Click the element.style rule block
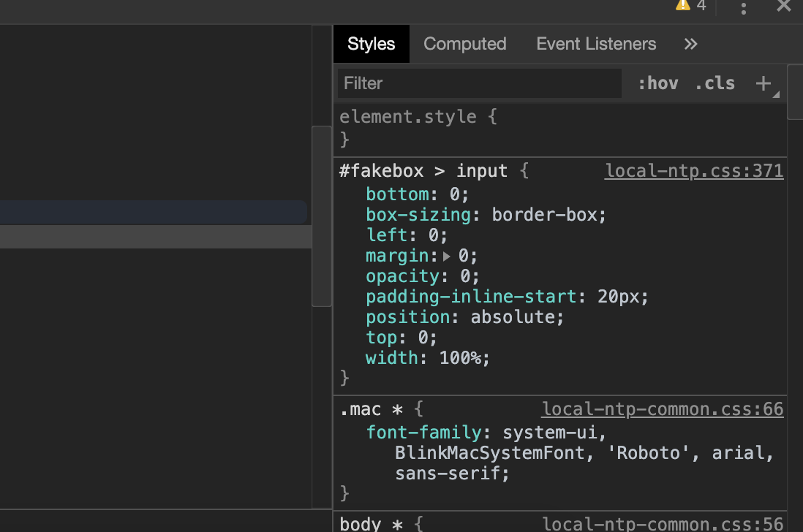 click(418, 117)
